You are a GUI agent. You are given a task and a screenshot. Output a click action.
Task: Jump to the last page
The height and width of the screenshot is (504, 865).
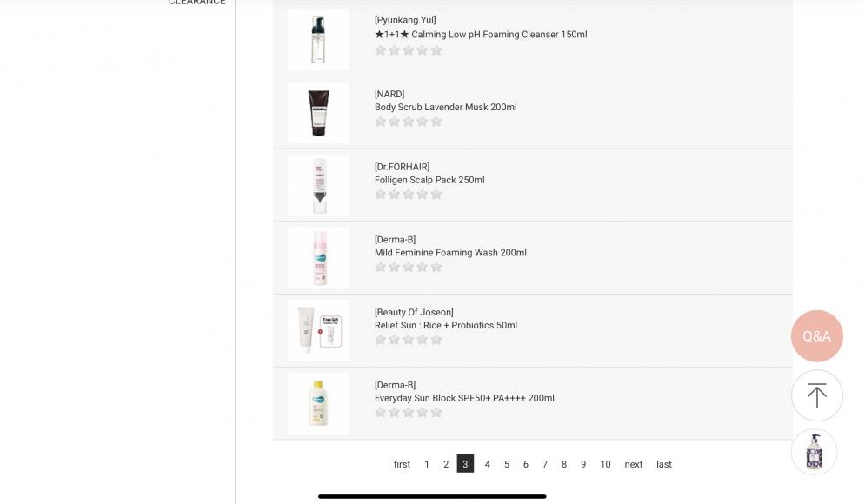pyautogui.click(x=663, y=464)
